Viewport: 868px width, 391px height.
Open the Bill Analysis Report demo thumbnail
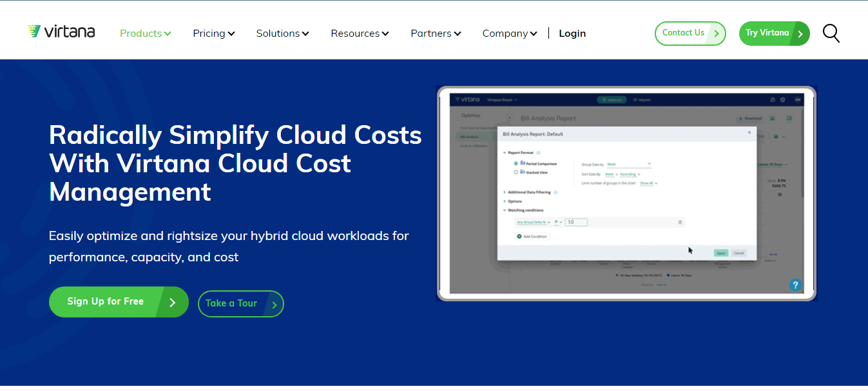(x=626, y=194)
